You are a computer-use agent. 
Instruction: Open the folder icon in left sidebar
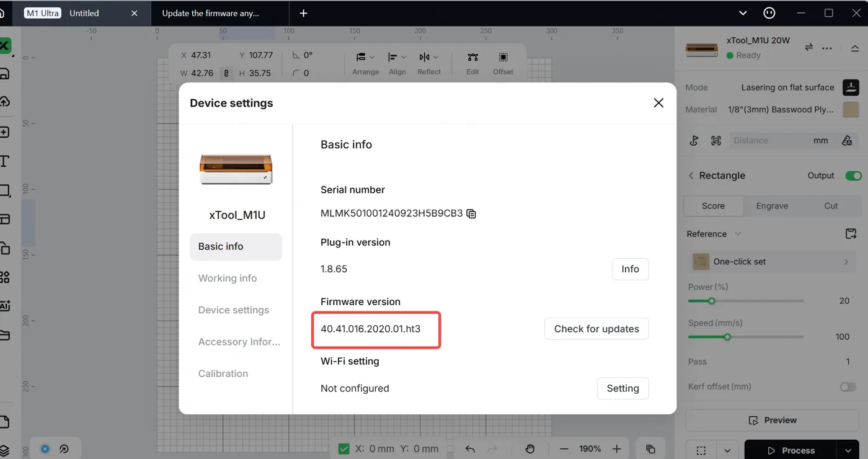[4, 335]
